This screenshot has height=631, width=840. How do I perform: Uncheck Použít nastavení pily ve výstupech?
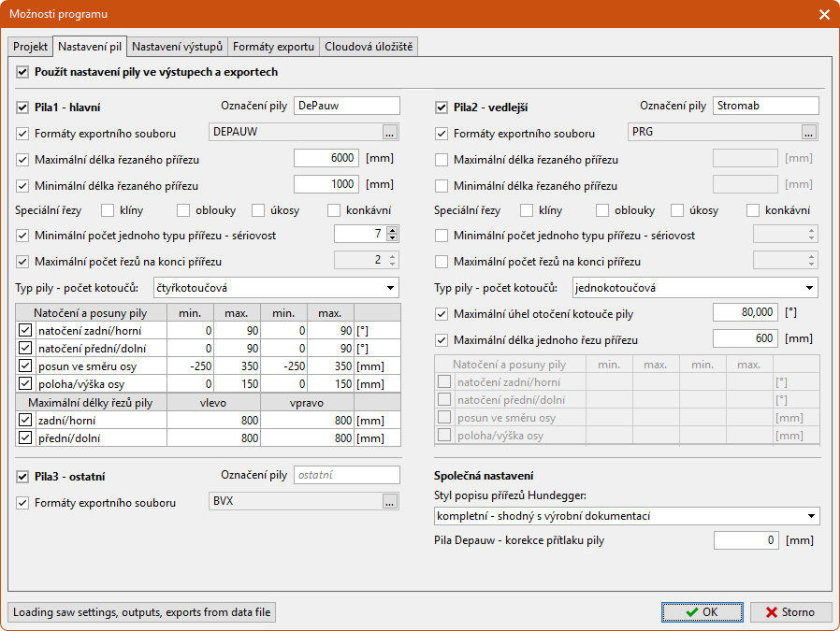tap(23, 72)
